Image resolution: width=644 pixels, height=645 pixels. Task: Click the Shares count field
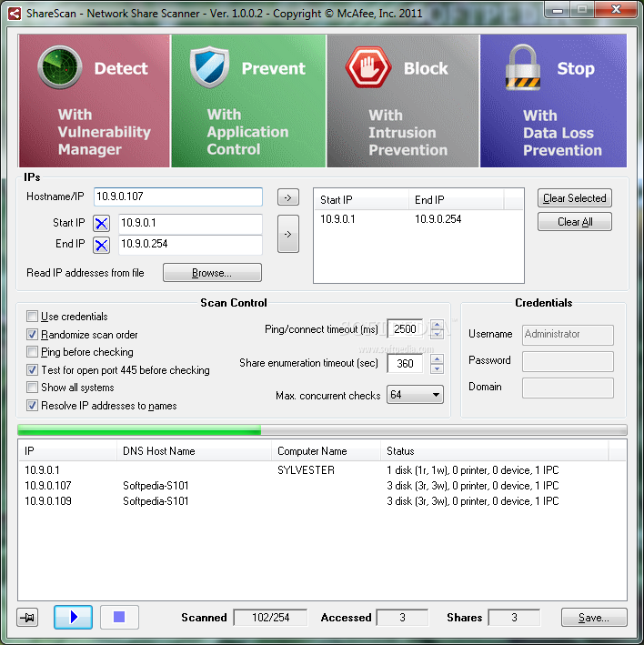pyautogui.click(x=514, y=618)
